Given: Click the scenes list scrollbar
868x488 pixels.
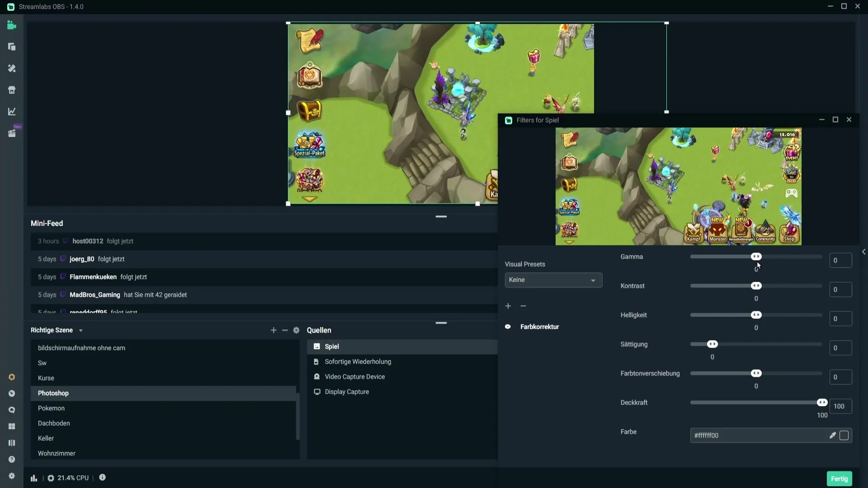Looking at the screenshot, I should (x=297, y=416).
